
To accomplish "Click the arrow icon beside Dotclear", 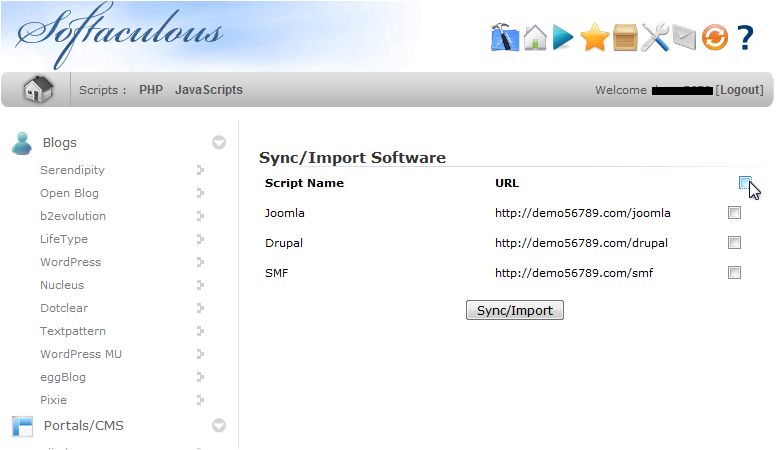I will point(200,308).
